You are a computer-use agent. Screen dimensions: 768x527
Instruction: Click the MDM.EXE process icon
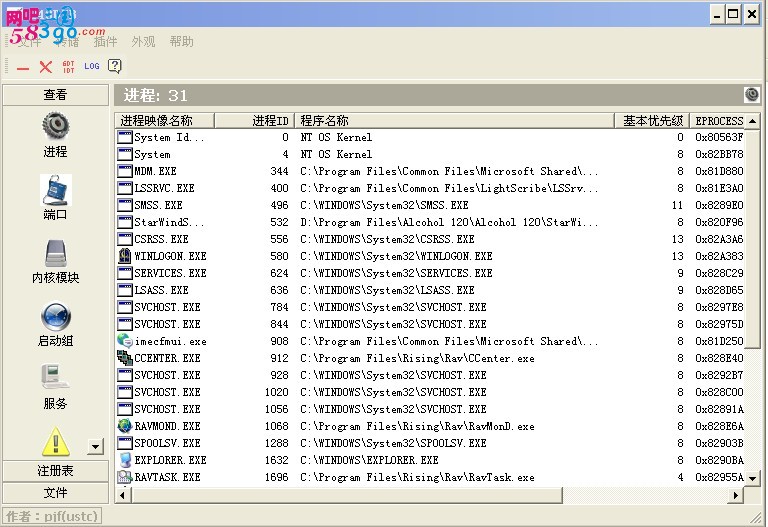[125, 171]
